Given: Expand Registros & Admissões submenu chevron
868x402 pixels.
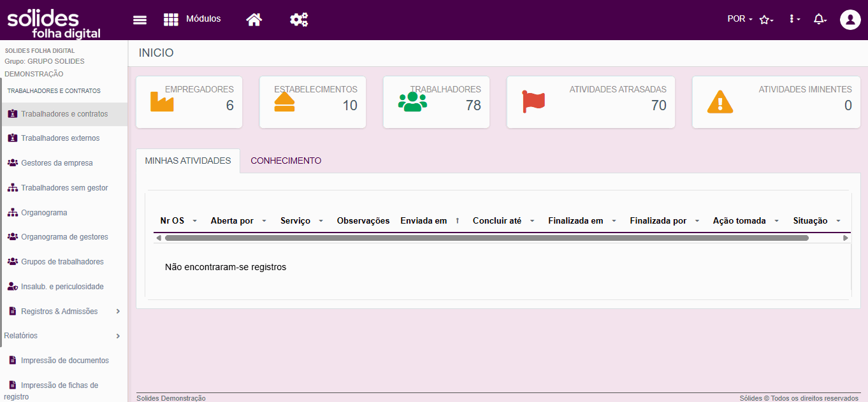Looking at the screenshot, I should (x=118, y=312).
